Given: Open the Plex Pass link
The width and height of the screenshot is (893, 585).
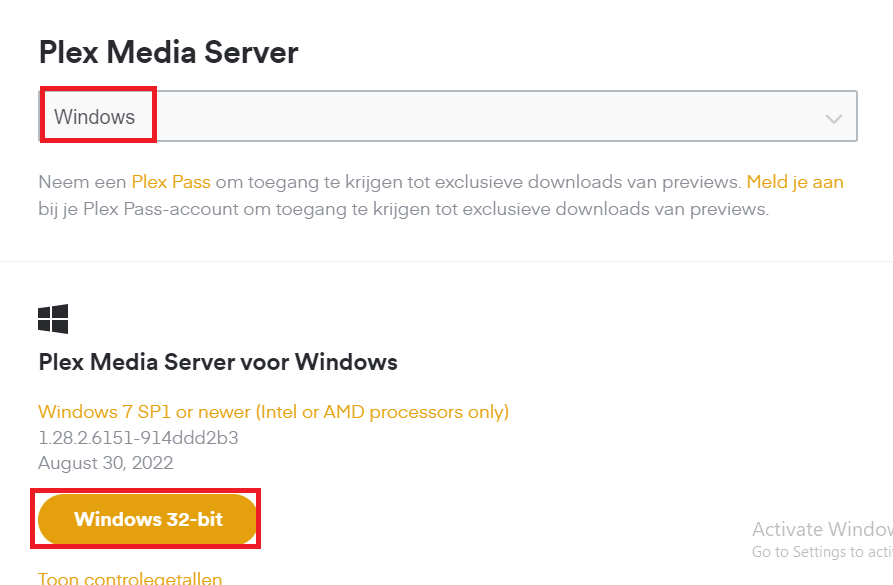Looking at the screenshot, I should pyautogui.click(x=171, y=182).
